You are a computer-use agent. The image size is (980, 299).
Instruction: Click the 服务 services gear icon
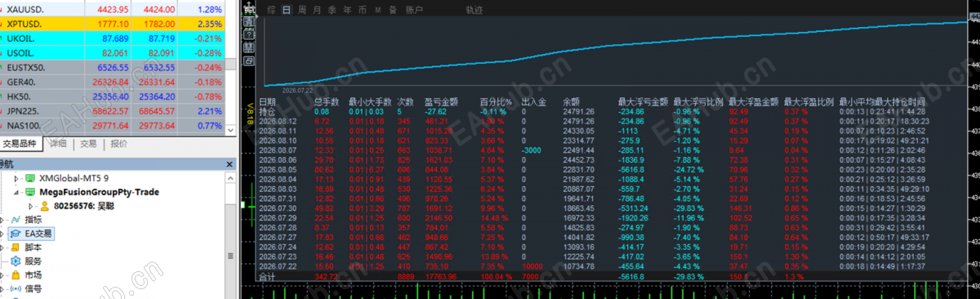pyautogui.click(x=16, y=261)
